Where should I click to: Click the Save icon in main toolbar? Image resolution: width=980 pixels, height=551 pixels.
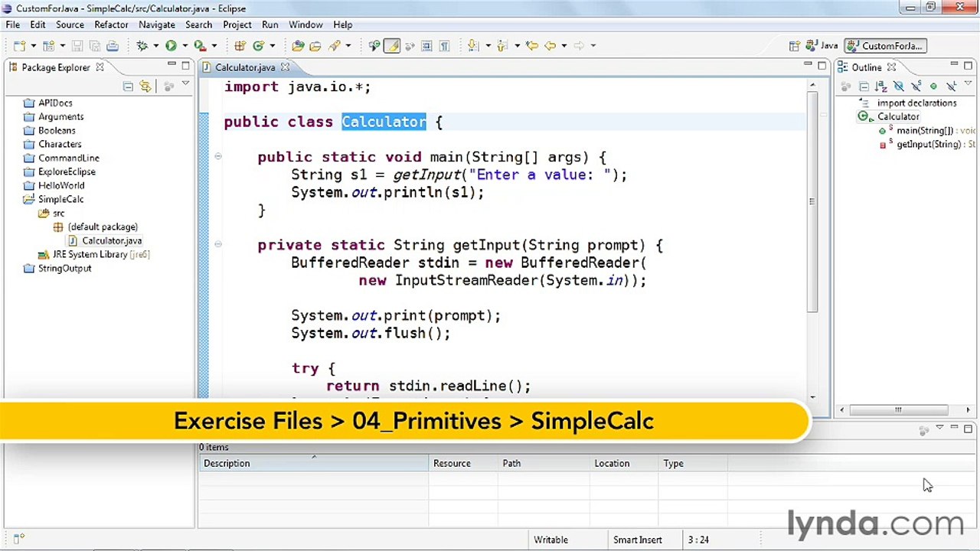77,46
